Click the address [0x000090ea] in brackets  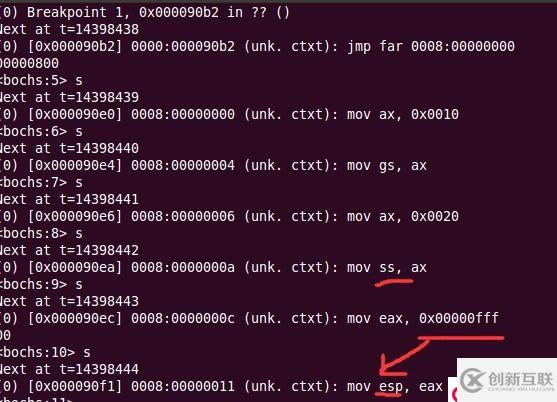[x=75, y=267]
